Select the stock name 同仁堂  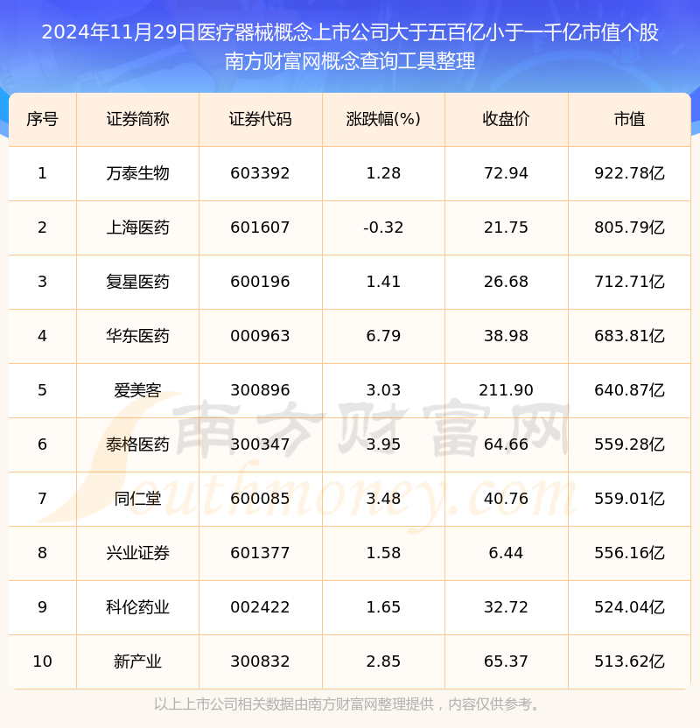[x=138, y=499]
